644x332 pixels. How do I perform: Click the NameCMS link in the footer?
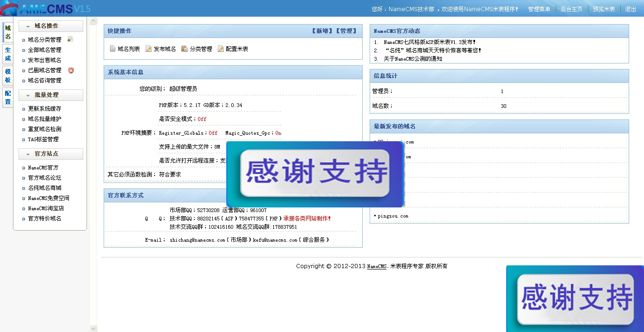click(x=377, y=266)
